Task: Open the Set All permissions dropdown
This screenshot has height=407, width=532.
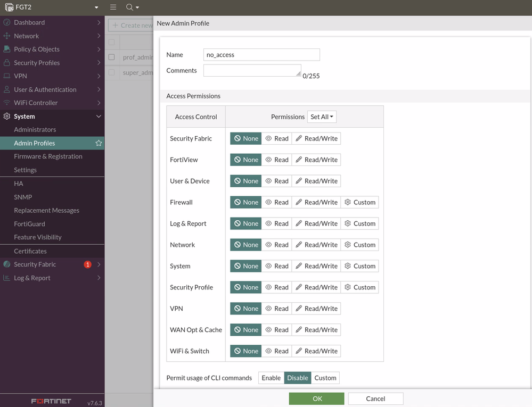Action: pyautogui.click(x=322, y=117)
